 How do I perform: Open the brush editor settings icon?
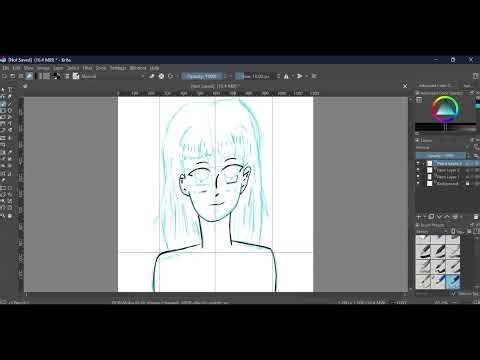67,76
